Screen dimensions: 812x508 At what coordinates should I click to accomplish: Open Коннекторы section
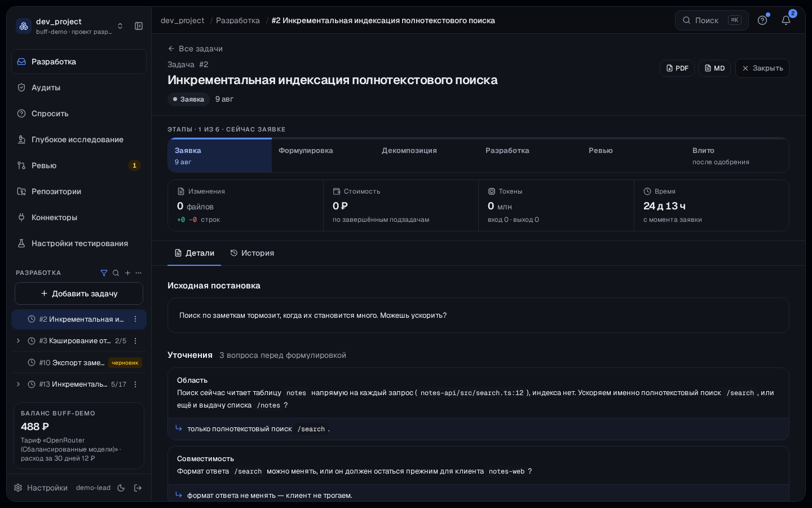tap(79, 217)
